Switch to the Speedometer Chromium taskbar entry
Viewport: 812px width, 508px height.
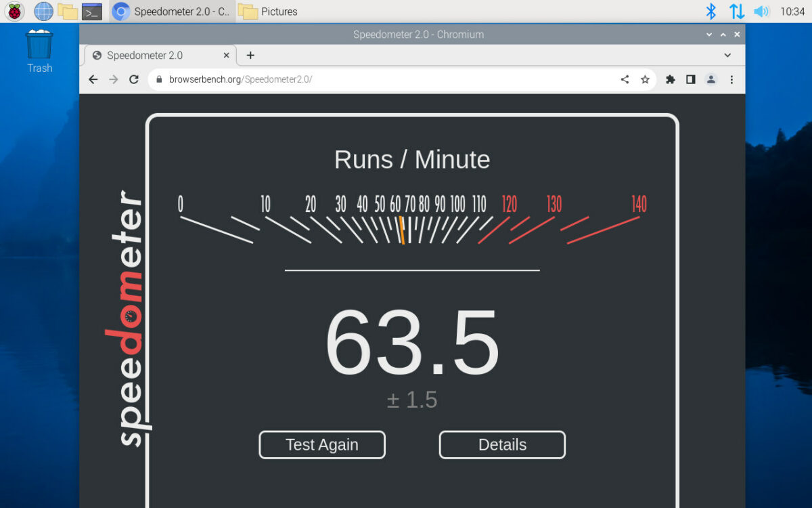tap(172, 12)
